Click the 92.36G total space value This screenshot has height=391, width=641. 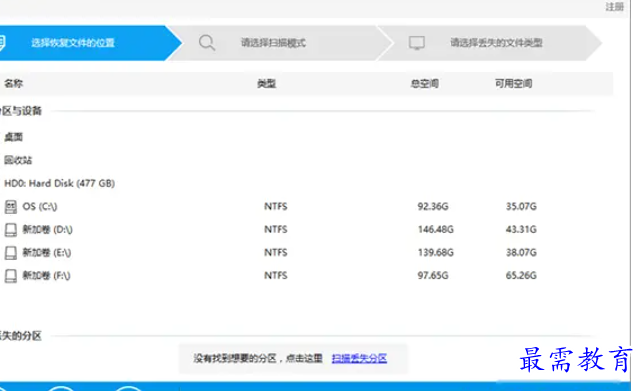tap(433, 207)
